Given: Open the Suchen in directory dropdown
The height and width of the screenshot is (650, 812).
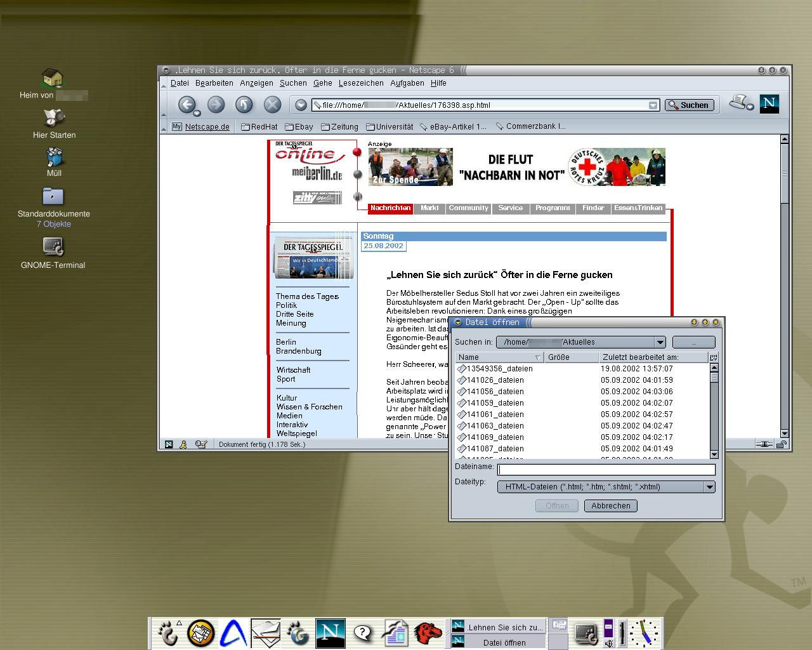Looking at the screenshot, I should (x=580, y=342).
